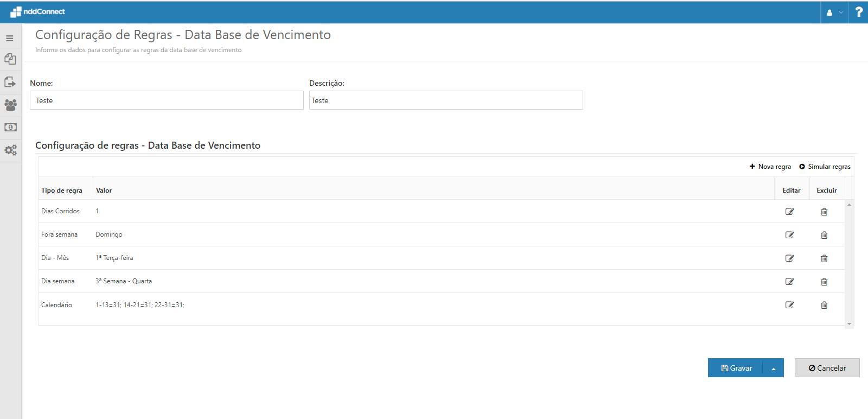
Task: Delete the Fora semana rule
Action: [x=824, y=235]
